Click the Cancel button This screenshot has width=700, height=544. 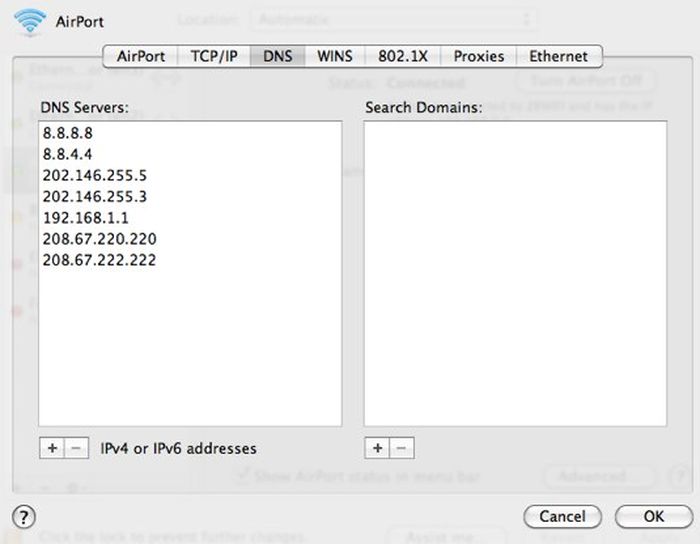(562, 516)
